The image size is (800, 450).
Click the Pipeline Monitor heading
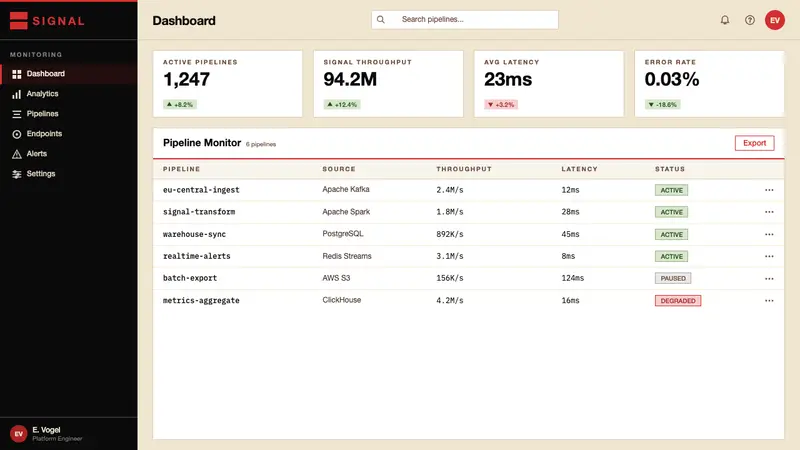point(202,143)
